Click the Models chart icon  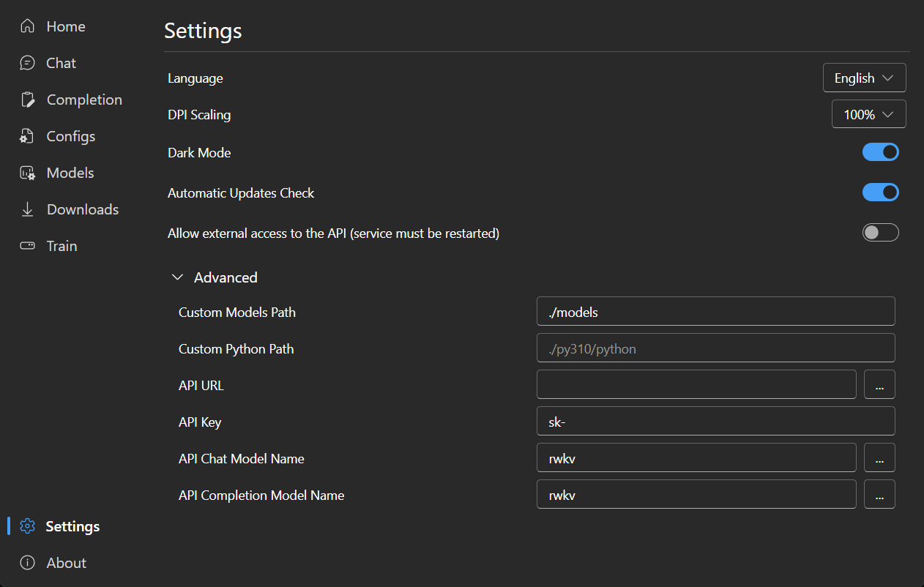28,173
